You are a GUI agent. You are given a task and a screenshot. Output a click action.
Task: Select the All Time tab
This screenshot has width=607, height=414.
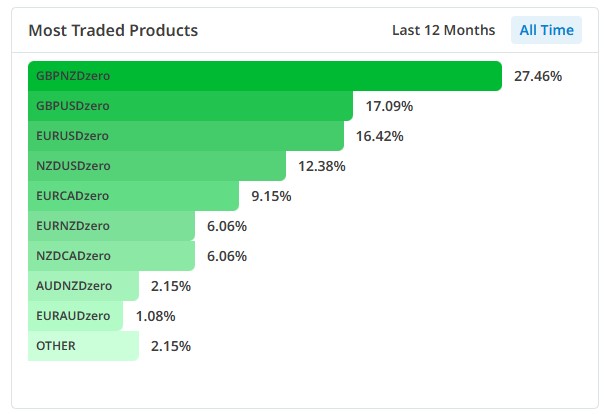pos(546,30)
